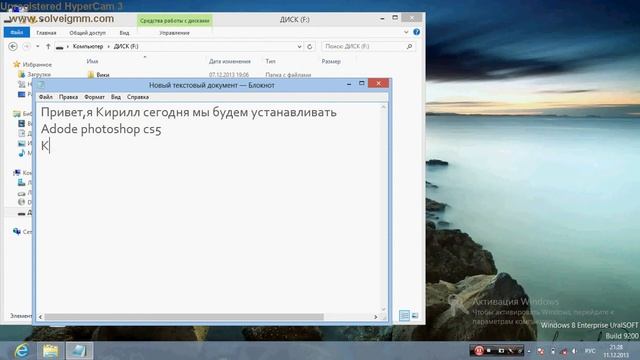Switch Explorer to details view icon
The image size is (640, 360).
point(404,316)
